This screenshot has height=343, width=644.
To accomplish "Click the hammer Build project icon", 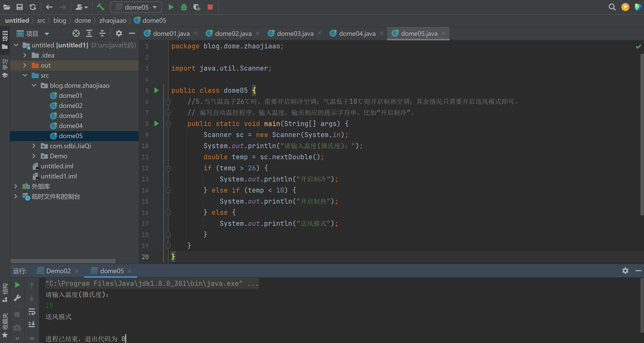I will click(101, 7).
